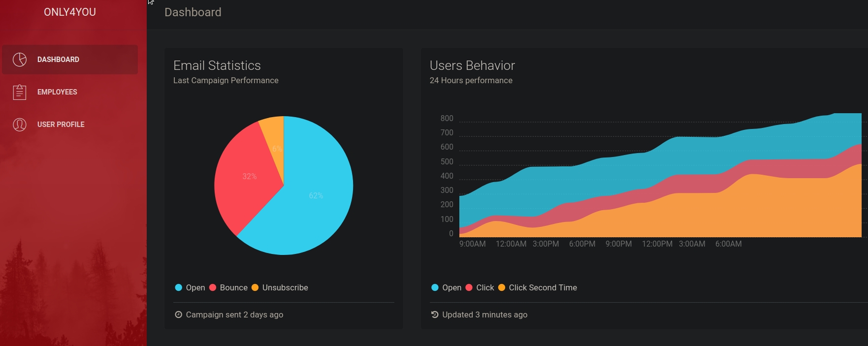Select the orange Unsubscribe legend dot
The image size is (868, 346).
(x=255, y=287)
